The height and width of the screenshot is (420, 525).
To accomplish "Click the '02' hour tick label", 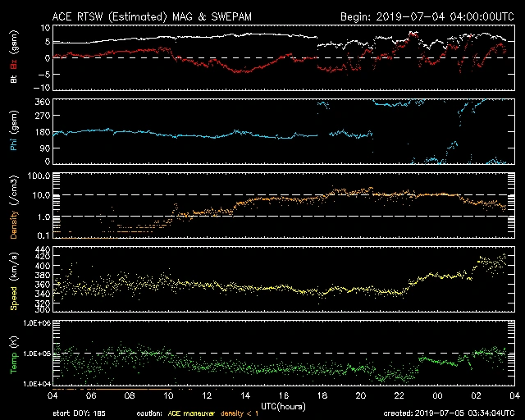I will tap(476, 396).
